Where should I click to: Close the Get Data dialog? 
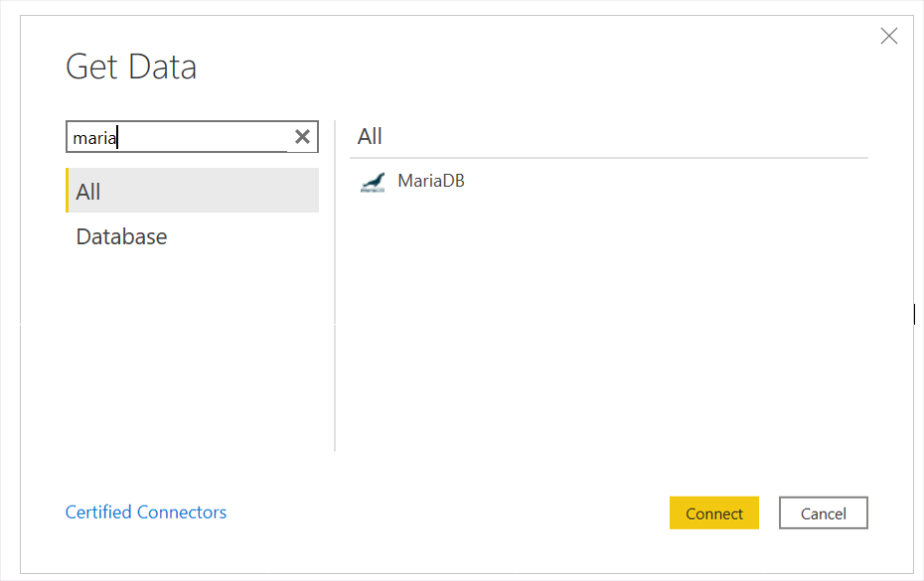[889, 37]
